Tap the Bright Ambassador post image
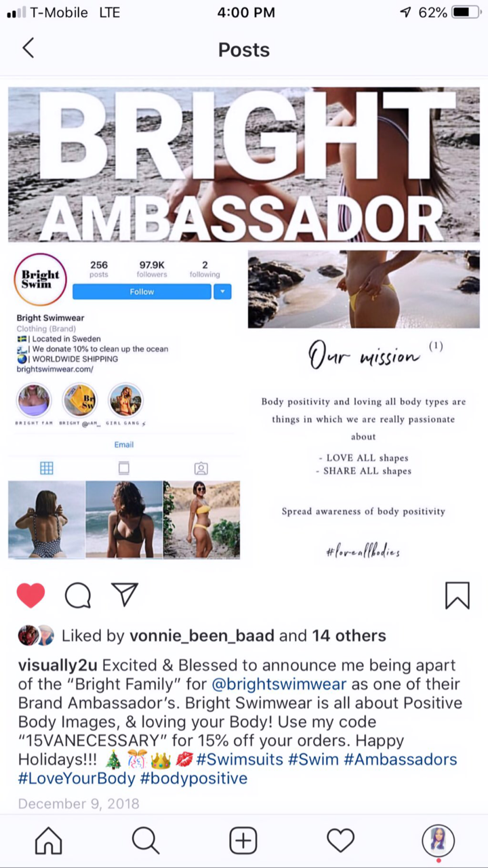 click(244, 323)
